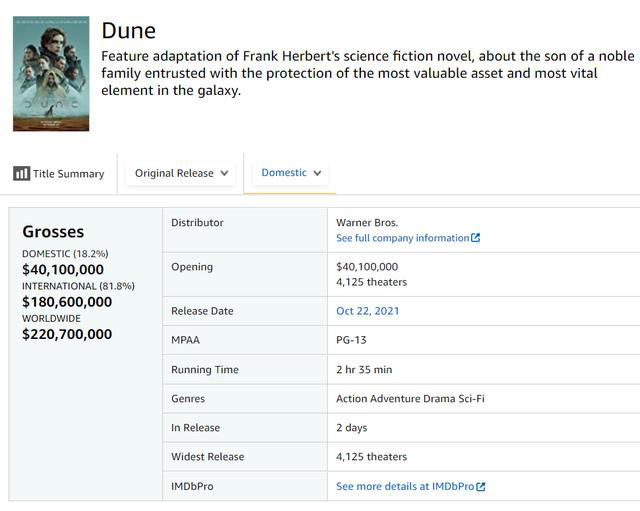Open See more details at IMDbPro link
Screen dimensions: 640x511
pos(411,487)
